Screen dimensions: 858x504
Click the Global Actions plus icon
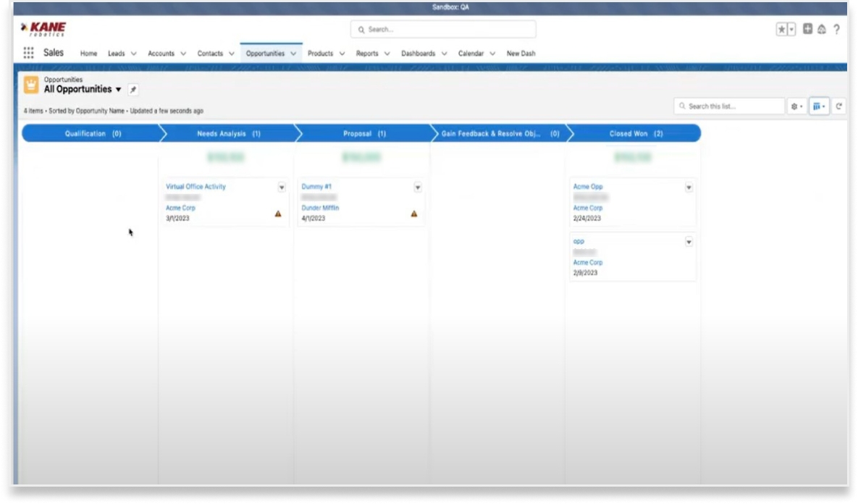click(808, 30)
